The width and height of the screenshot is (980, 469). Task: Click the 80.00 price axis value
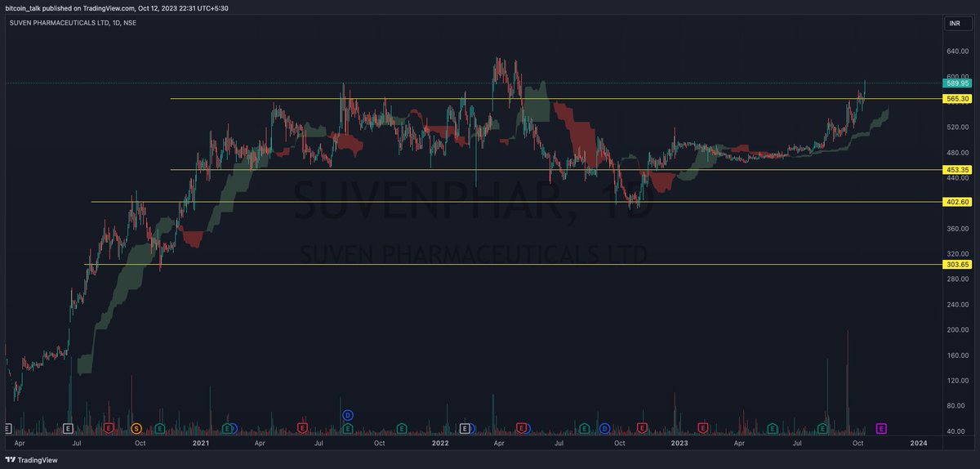click(957, 406)
